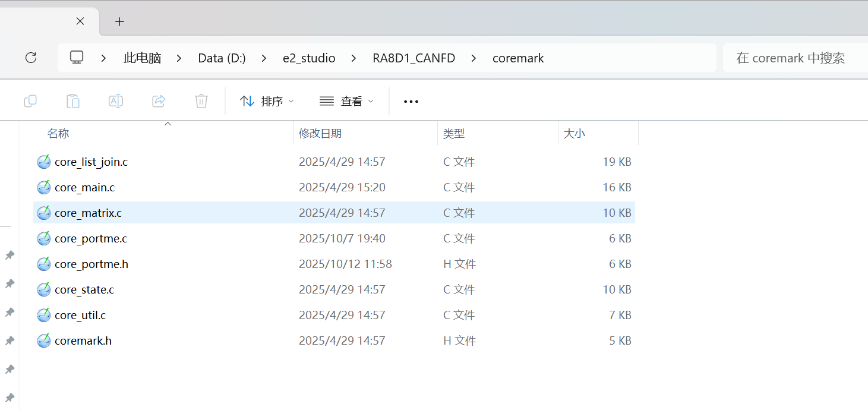The height and width of the screenshot is (410, 868).
Task: Click the This PC monitor icon in address bar
Action: [76, 58]
